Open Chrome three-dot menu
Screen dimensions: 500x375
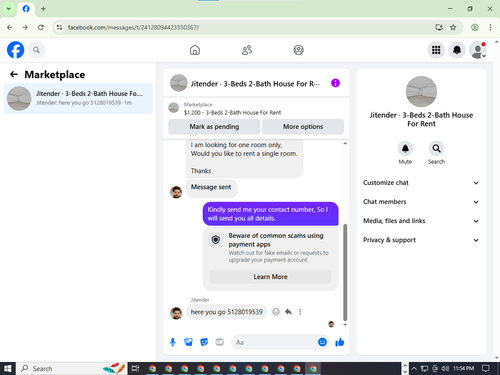click(x=490, y=27)
